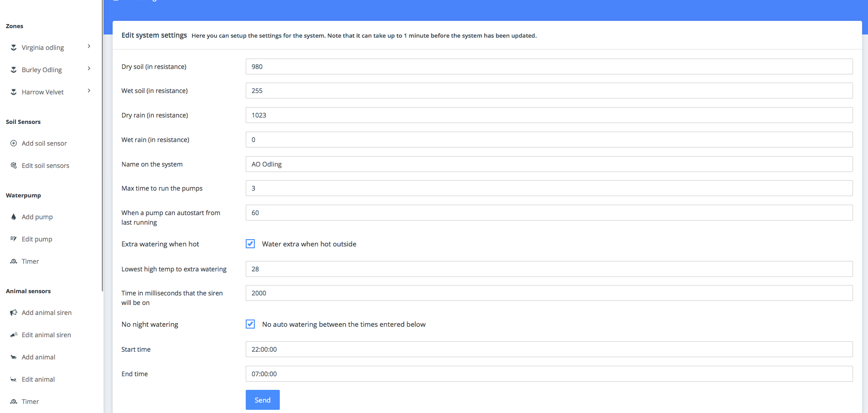Select the Edit pump icon

click(14, 239)
